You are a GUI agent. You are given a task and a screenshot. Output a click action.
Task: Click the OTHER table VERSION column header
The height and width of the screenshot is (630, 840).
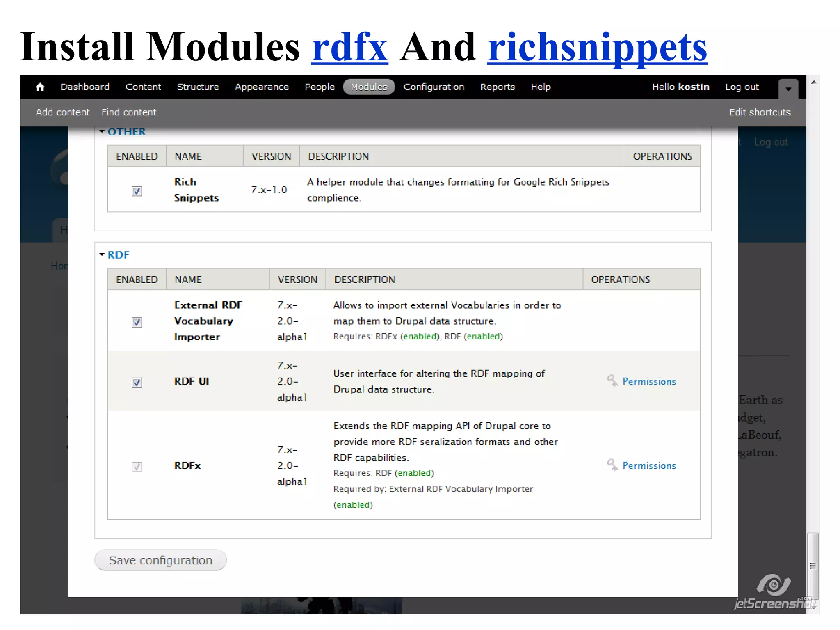271,156
